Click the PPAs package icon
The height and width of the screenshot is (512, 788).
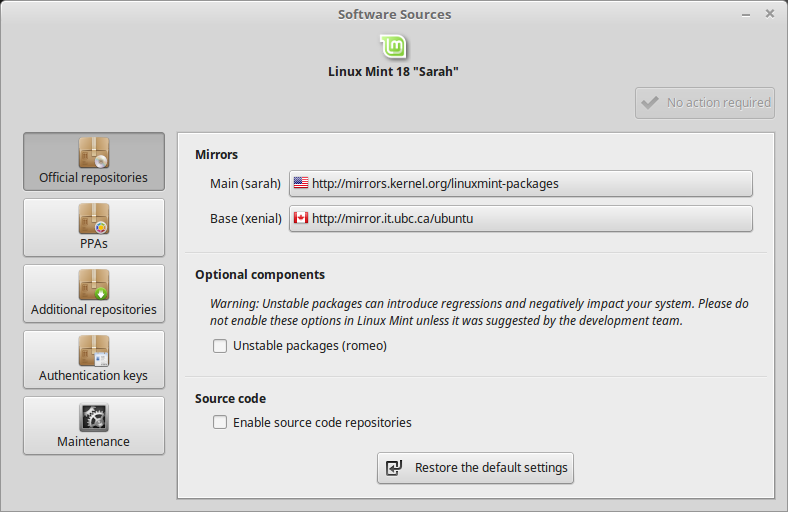94,219
